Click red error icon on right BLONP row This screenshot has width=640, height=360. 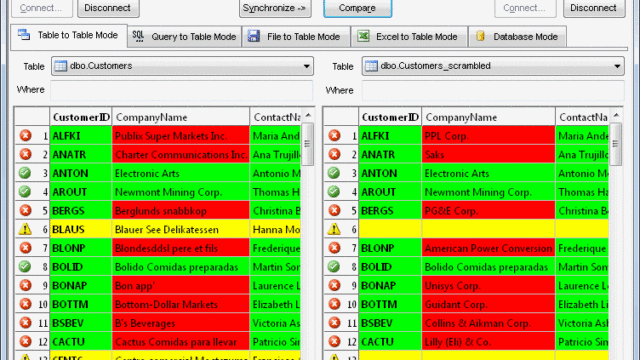tap(334, 248)
